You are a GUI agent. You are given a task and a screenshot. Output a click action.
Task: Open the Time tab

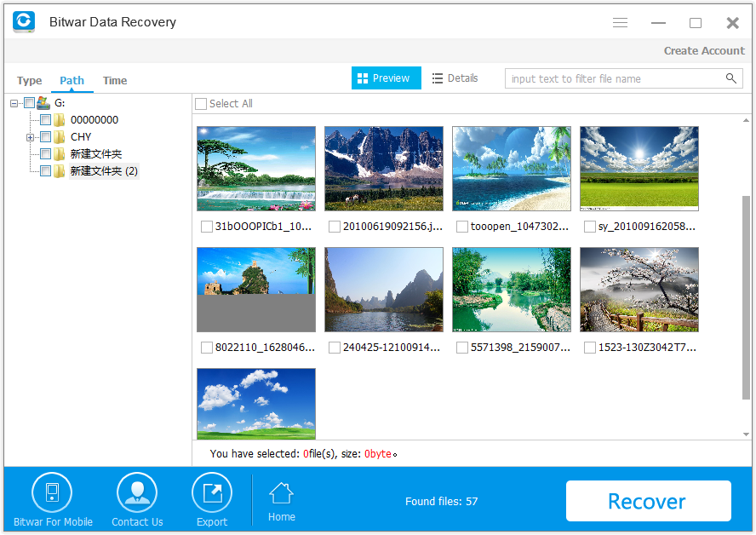[114, 80]
